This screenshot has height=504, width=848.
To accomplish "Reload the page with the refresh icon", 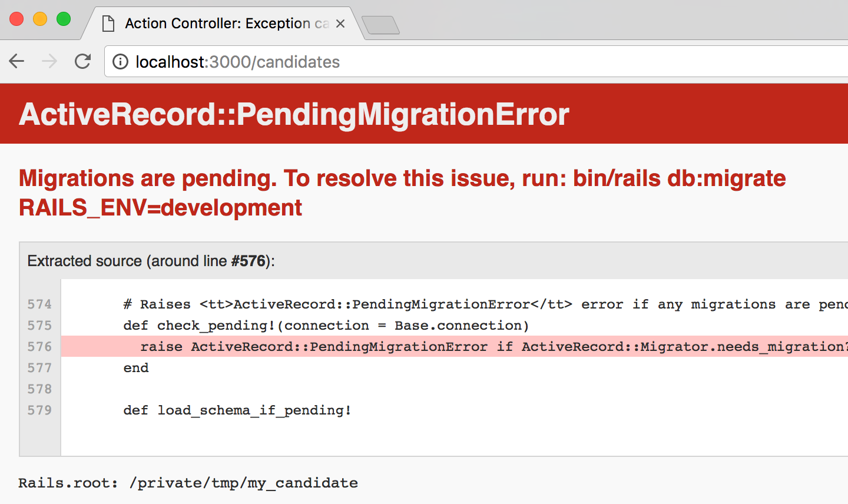I will pyautogui.click(x=83, y=61).
